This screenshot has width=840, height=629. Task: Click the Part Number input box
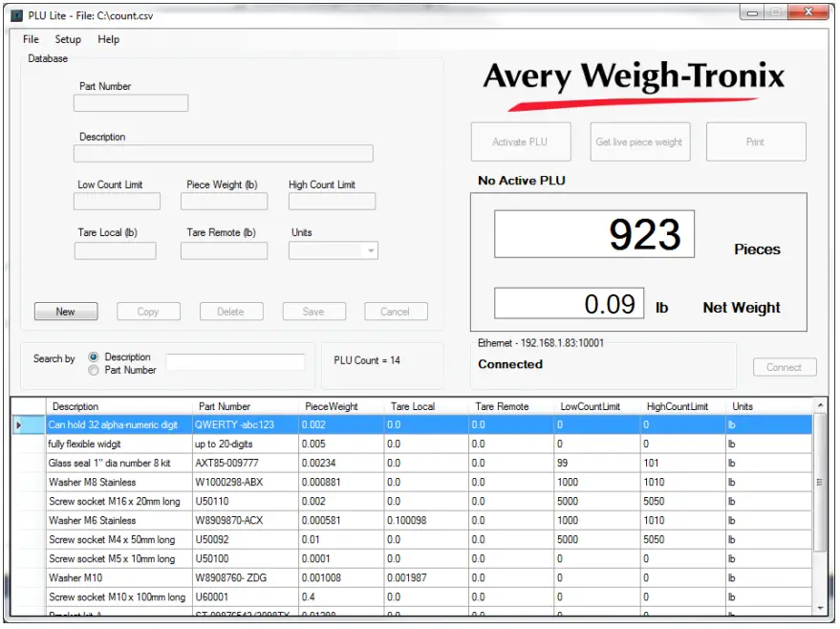[x=130, y=103]
